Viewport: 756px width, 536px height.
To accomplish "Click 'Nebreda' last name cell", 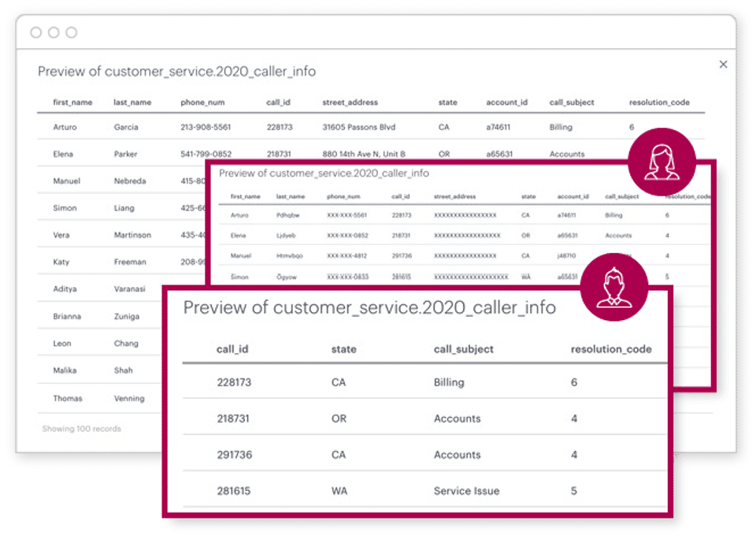I will pos(130,181).
